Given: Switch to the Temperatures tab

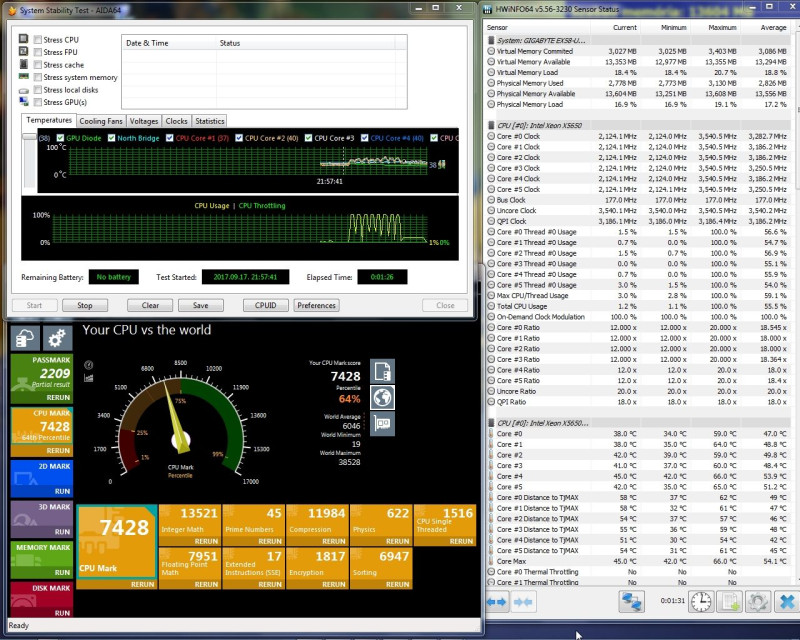Looking at the screenshot, I should point(49,120).
